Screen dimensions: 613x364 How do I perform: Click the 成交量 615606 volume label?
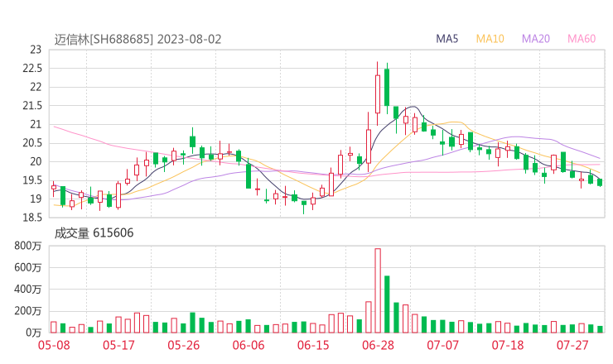(x=94, y=233)
